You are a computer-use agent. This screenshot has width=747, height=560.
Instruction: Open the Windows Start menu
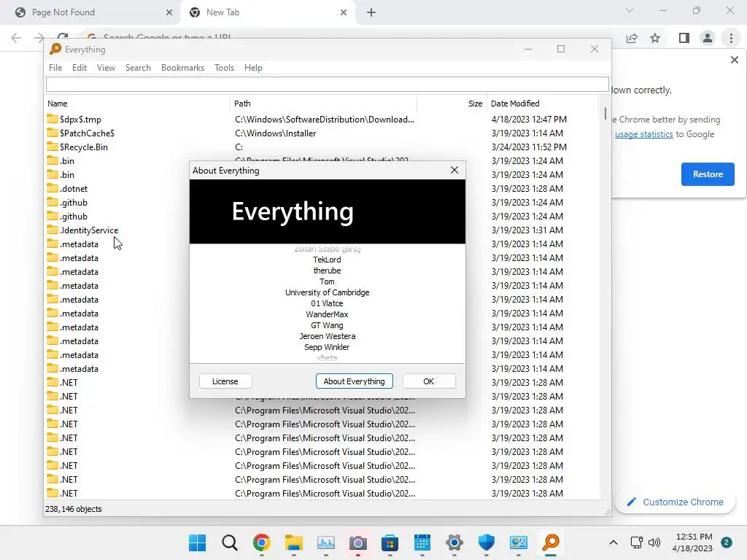coord(197,542)
